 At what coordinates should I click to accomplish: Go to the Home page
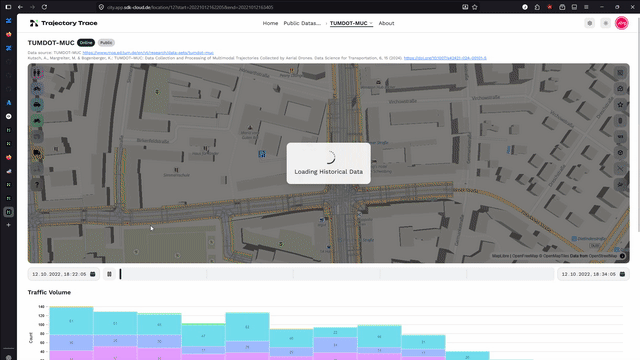pyautogui.click(x=270, y=23)
